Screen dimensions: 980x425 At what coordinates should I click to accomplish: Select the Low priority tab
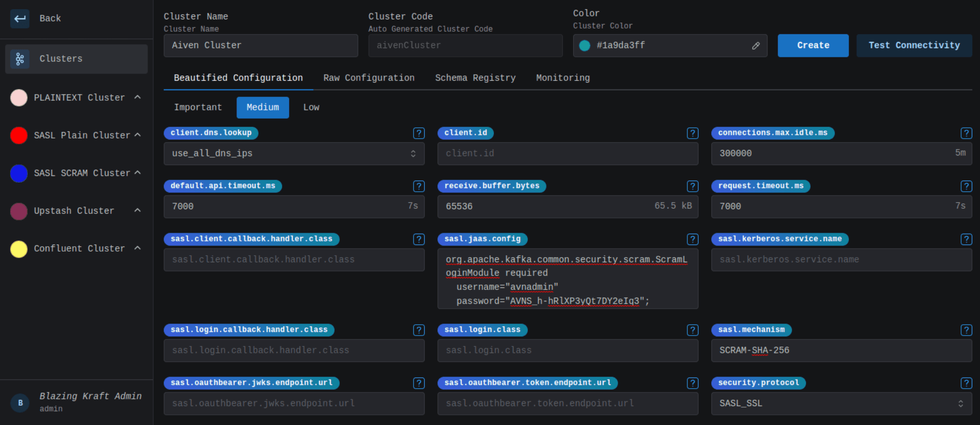pos(311,107)
